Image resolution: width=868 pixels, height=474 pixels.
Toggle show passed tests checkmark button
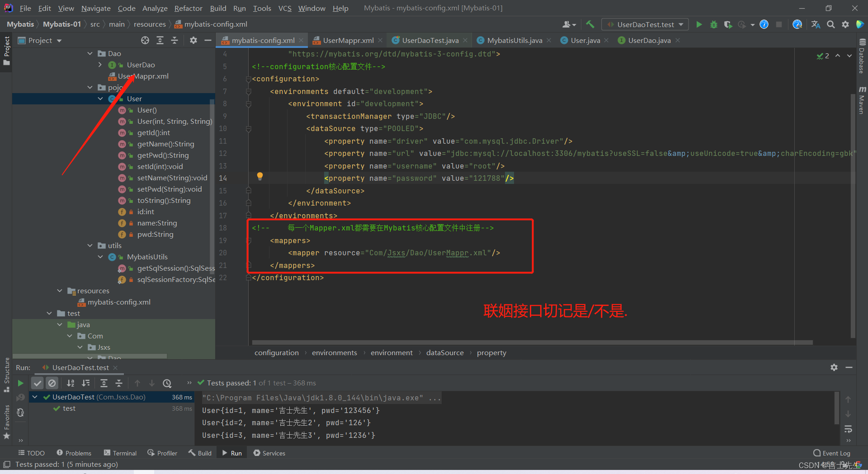(x=38, y=383)
